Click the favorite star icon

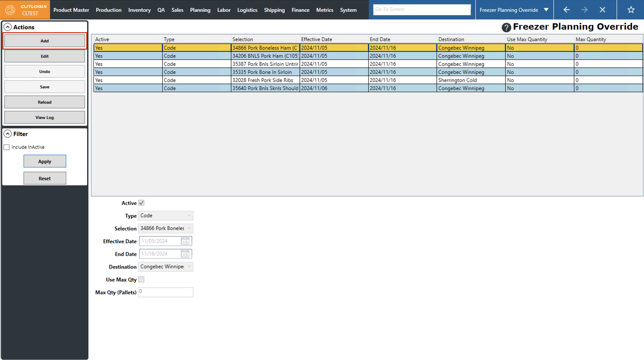tap(631, 10)
